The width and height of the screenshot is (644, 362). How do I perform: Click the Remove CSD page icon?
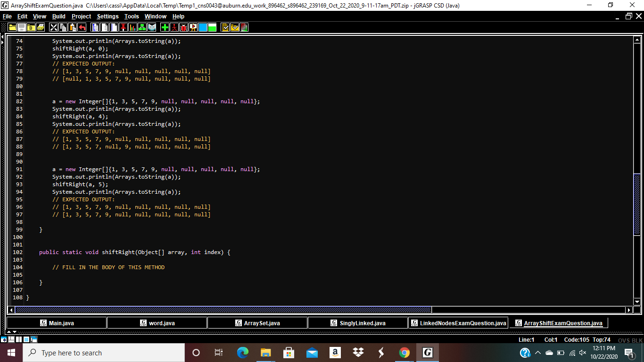coord(105,27)
